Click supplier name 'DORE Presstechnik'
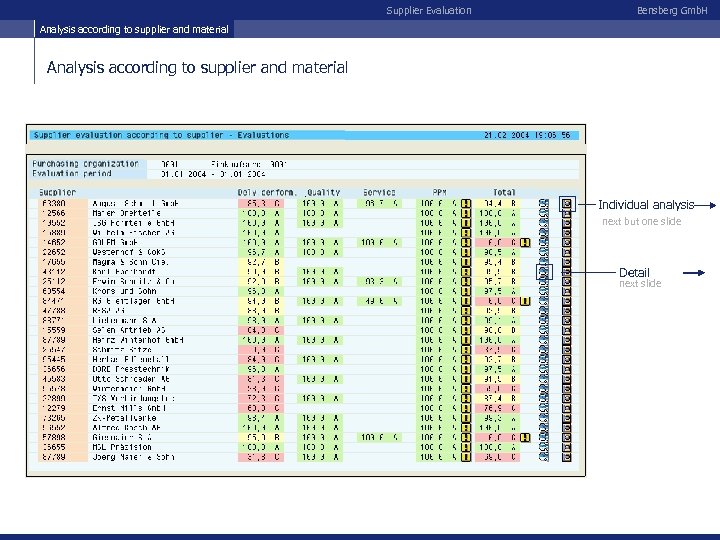This screenshot has width=720, height=540. coord(130,369)
